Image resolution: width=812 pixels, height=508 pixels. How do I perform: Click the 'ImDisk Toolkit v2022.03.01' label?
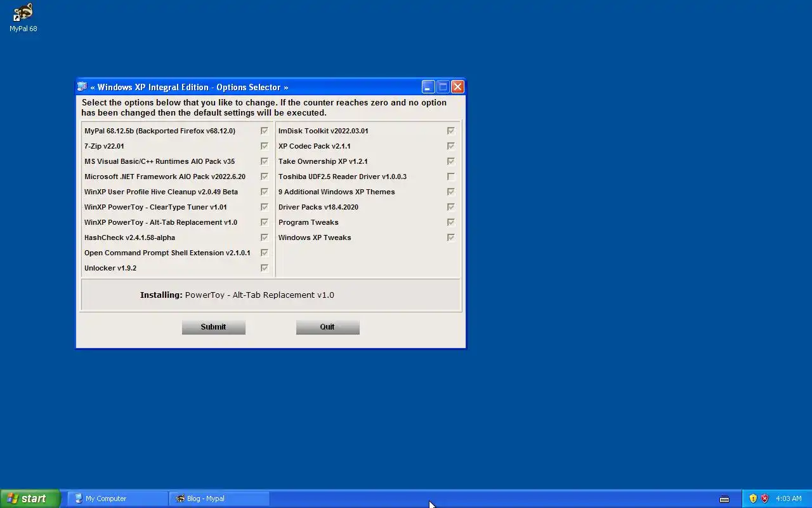324,131
